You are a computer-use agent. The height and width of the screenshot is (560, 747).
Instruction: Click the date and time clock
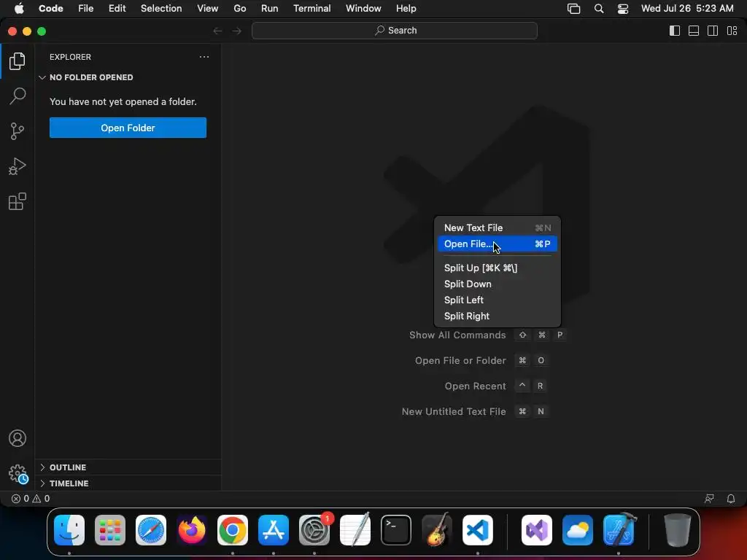point(687,9)
